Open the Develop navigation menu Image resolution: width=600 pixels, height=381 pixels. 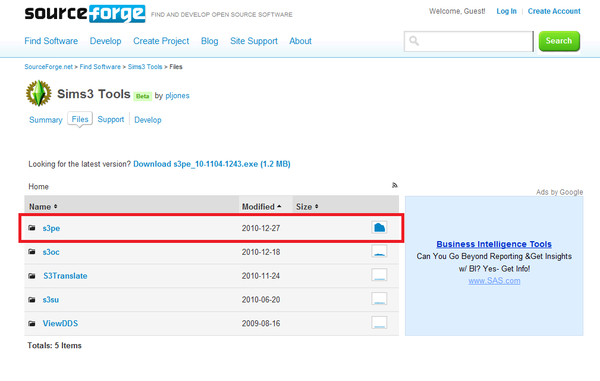(105, 41)
